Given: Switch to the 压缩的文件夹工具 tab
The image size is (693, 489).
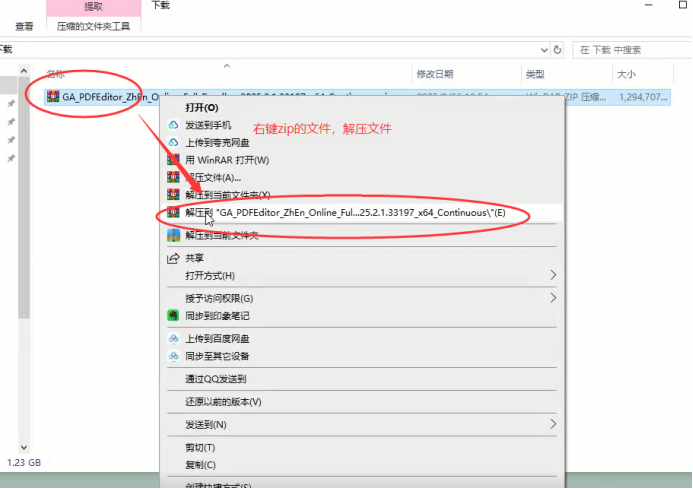Looking at the screenshot, I should [x=92, y=27].
